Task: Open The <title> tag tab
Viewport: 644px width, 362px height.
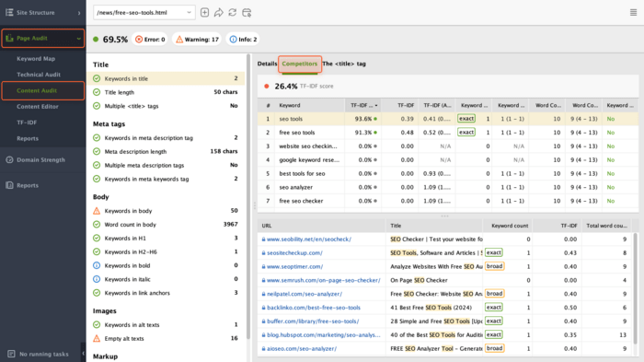Action: [x=344, y=64]
